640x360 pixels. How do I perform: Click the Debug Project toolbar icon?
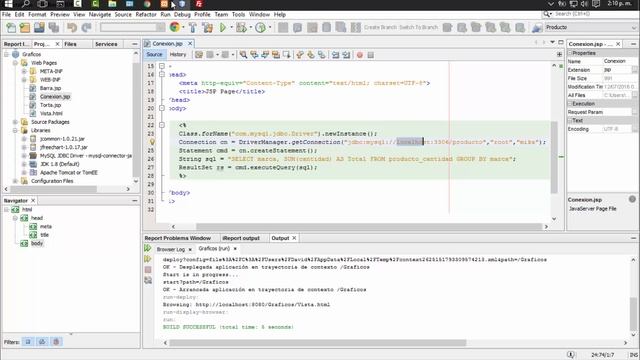241,27
